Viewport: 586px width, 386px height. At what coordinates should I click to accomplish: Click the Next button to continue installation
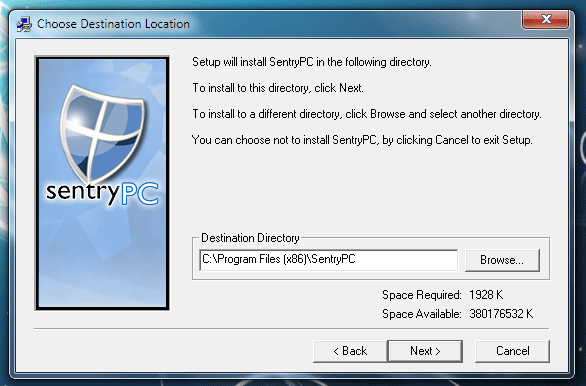click(x=425, y=351)
